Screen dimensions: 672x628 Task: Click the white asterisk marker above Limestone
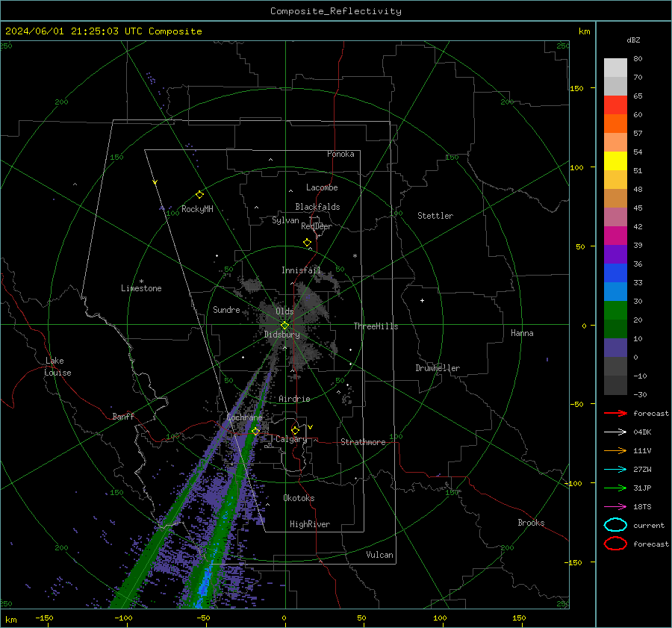coord(141,282)
